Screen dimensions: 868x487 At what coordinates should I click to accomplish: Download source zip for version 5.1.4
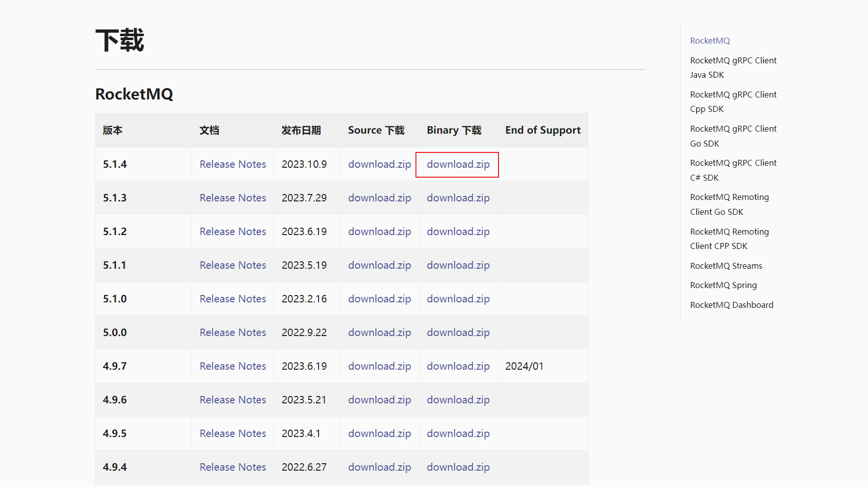point(379,164)
